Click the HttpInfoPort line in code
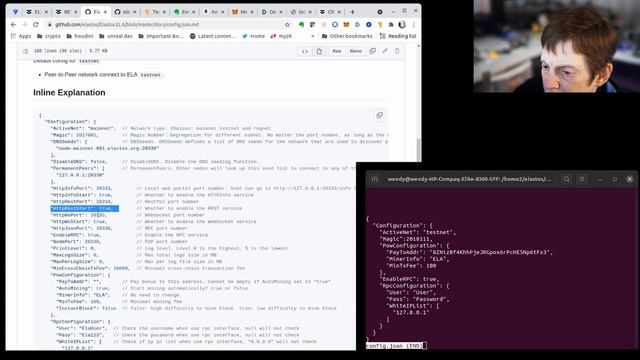 point(82,188)
